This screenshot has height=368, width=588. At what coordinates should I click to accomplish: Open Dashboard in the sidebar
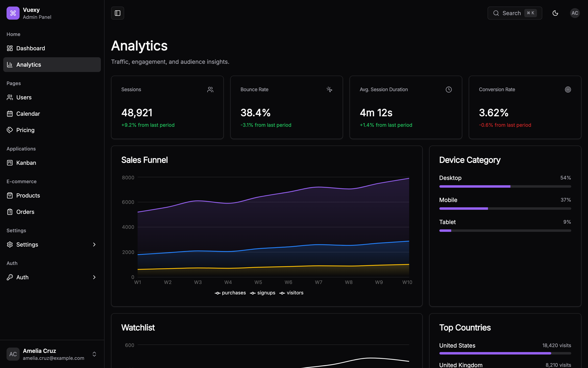(x=52, y=48)
